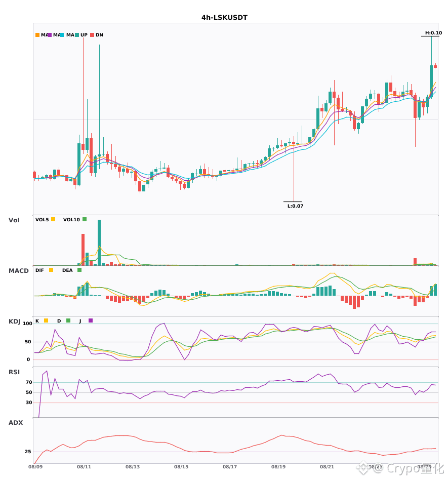Click the 30 value on RSI axis

29,403
